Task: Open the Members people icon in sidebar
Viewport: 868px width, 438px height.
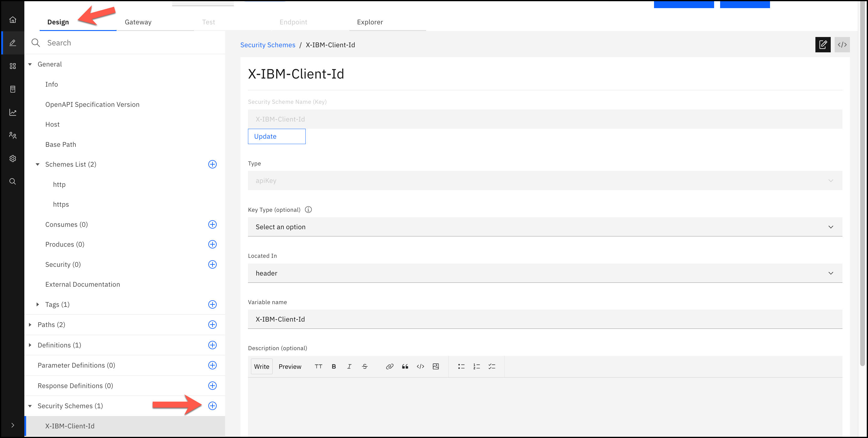Action: 12,135
